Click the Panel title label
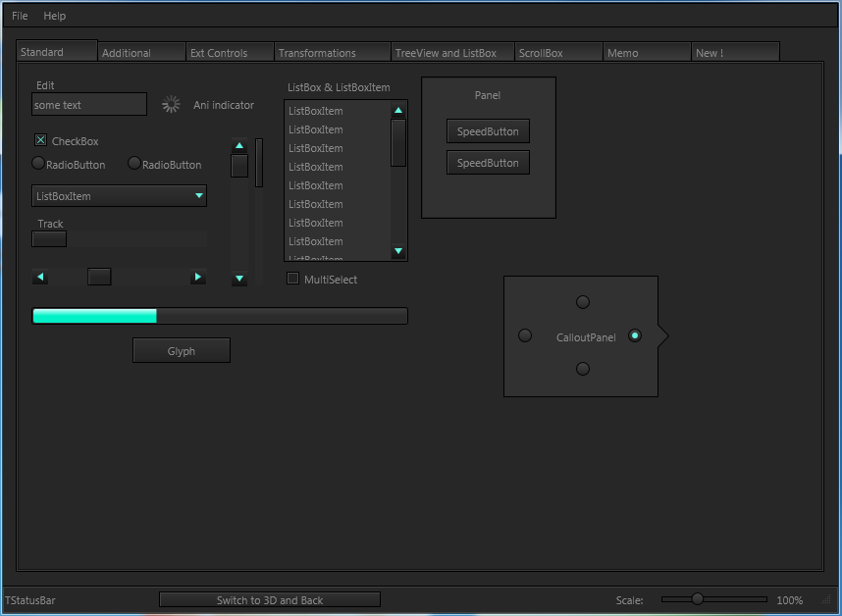The width and height of the screenshot is (842, 616). point(488,95)
